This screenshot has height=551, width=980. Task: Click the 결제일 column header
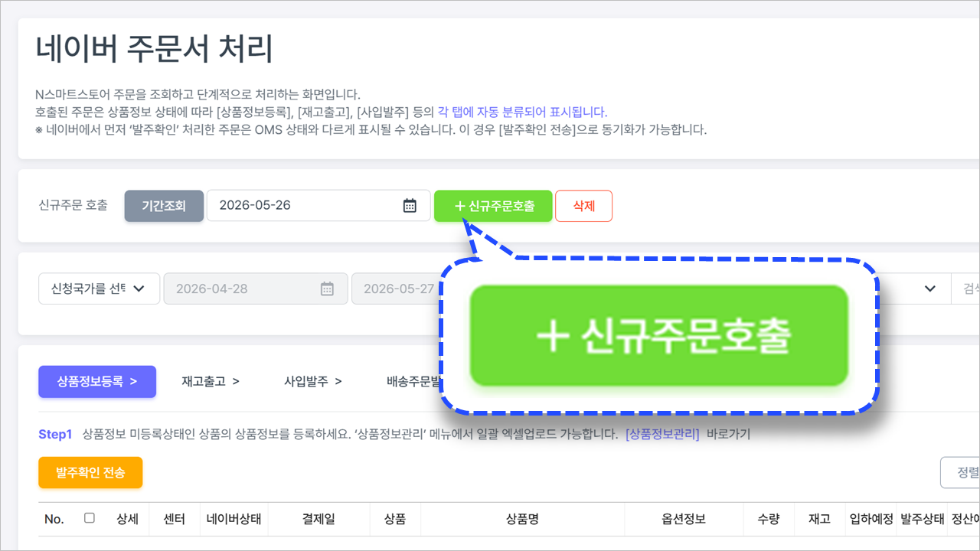[318, 519]
